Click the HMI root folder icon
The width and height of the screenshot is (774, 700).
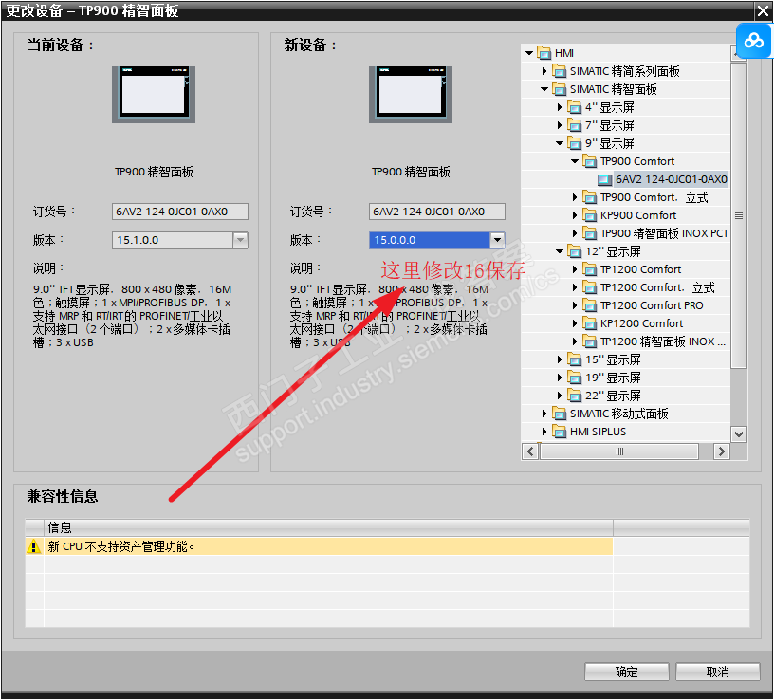[x=544, y=53]
